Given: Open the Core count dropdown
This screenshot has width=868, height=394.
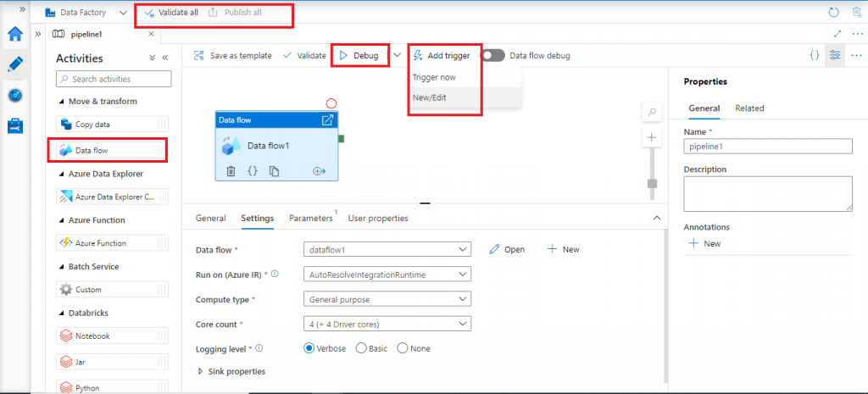Looking at the screenshot, I should [x=387, y=324].
